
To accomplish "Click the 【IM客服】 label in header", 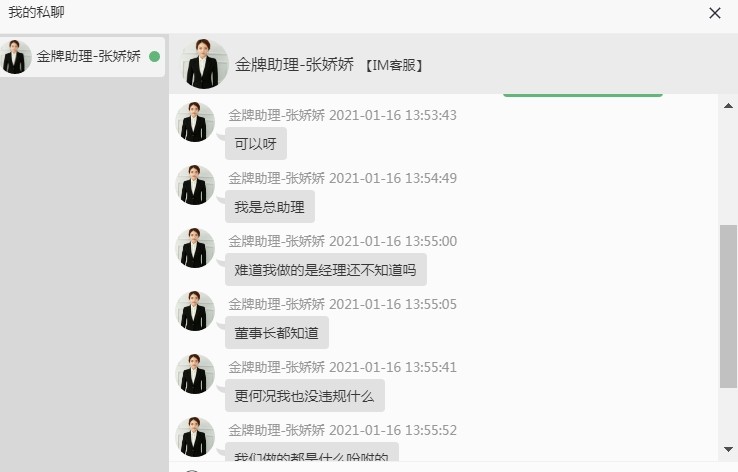I will tap(394, 65).
